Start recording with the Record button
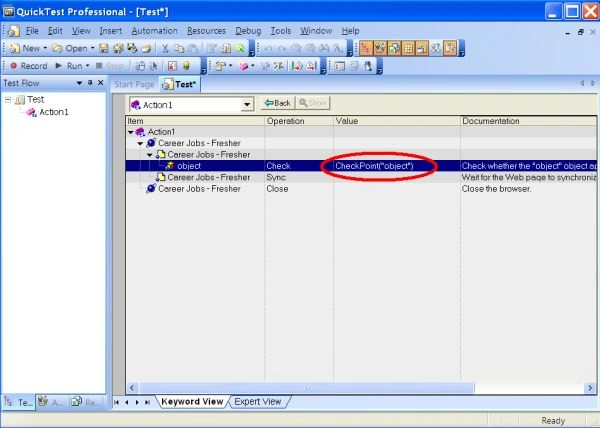 click(29, 66)
